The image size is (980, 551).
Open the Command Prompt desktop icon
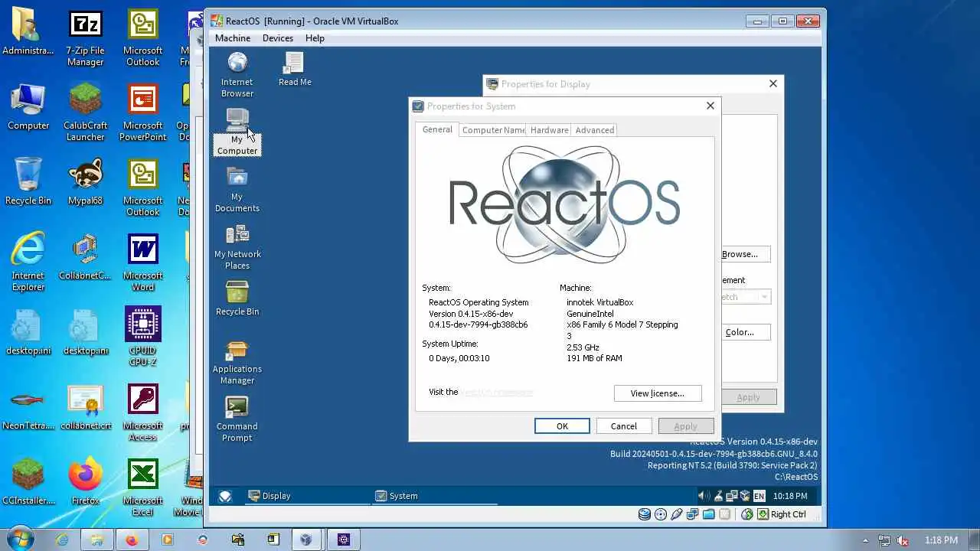click(x=237, y=419)
